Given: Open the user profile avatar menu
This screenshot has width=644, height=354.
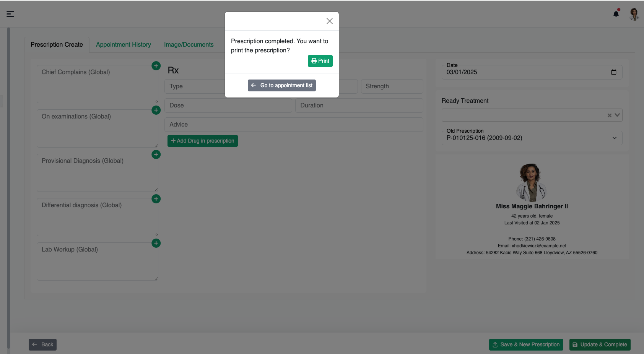Looking at the screenshot, I should coord(634,14).
